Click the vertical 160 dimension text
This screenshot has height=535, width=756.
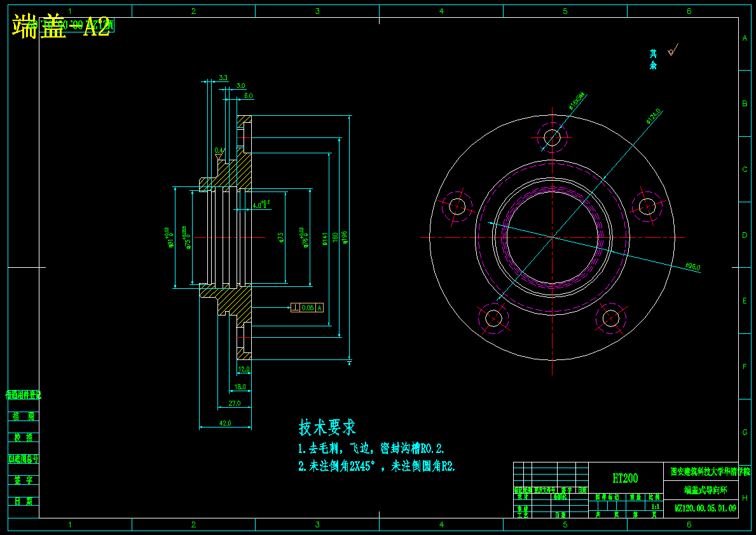tap(335, 237)
